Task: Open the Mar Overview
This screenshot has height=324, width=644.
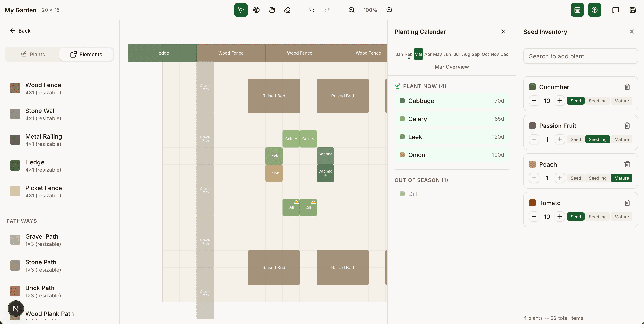Action: click(x=451, y=67)
